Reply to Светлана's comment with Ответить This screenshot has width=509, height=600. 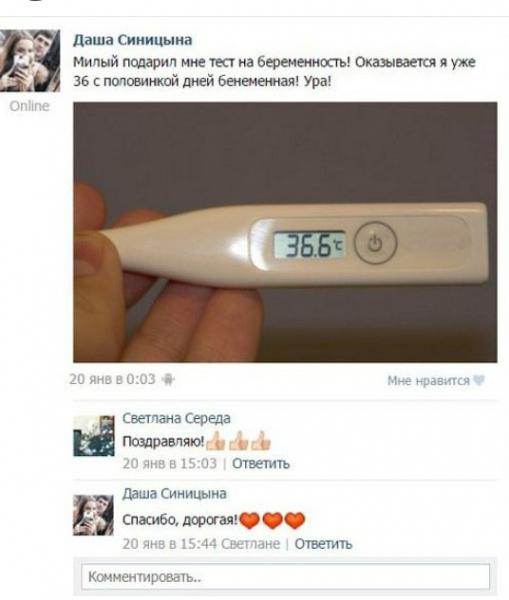coord(261,464)
